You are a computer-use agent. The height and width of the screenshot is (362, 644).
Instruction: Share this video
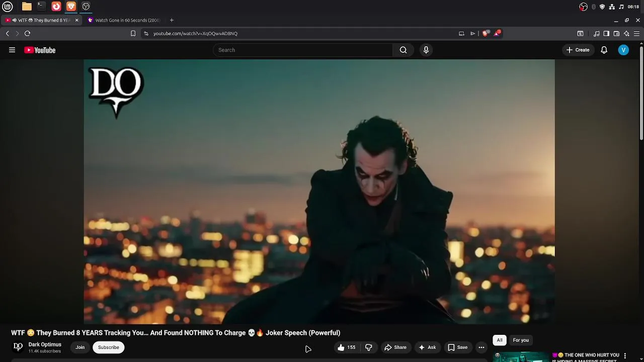click(x=395, y=347)
